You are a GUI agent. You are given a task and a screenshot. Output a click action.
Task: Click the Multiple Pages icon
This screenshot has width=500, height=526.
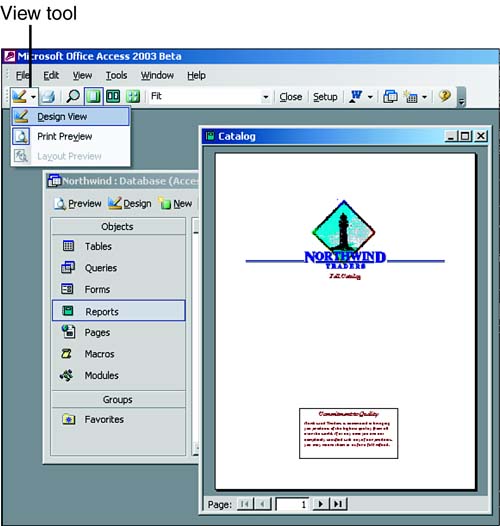point(133,97)
